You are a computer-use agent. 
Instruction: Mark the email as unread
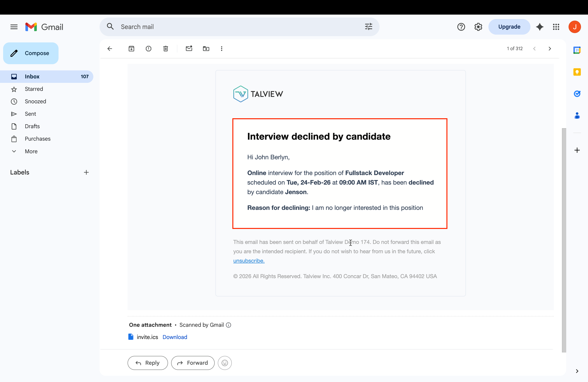pyautogui.click(x=189, y=49)
